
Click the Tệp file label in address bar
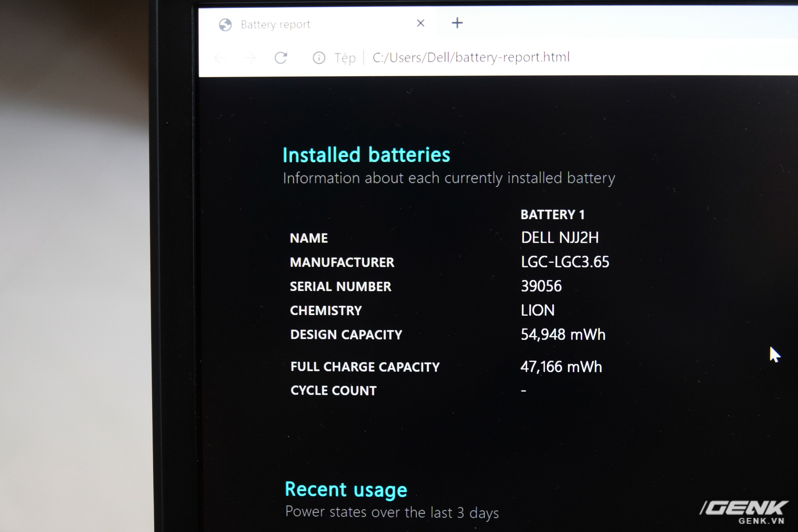coord(345,58)
